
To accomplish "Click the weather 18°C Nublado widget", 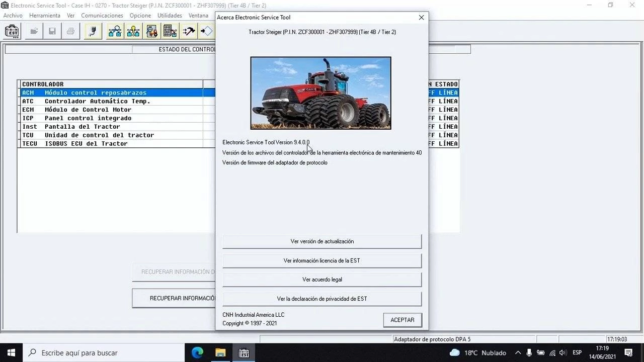I will pyautogui.click(x=477, y=352).
